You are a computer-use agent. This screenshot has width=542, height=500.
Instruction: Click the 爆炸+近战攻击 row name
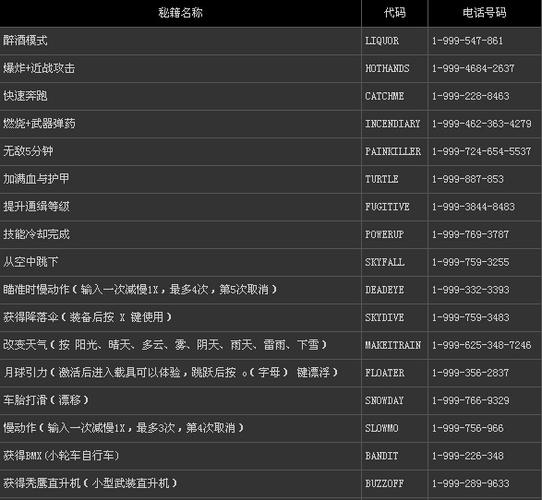pos(39,68)
